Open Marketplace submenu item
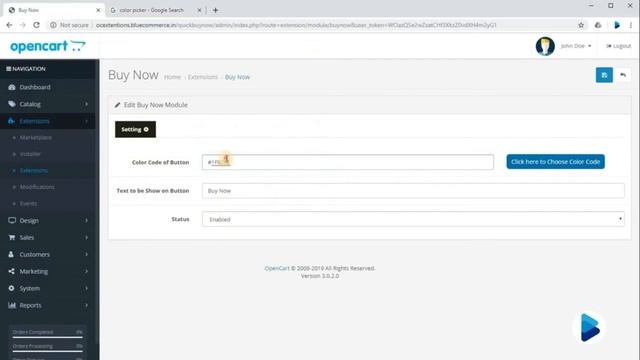The image size is (640, 360). (36, 138)
